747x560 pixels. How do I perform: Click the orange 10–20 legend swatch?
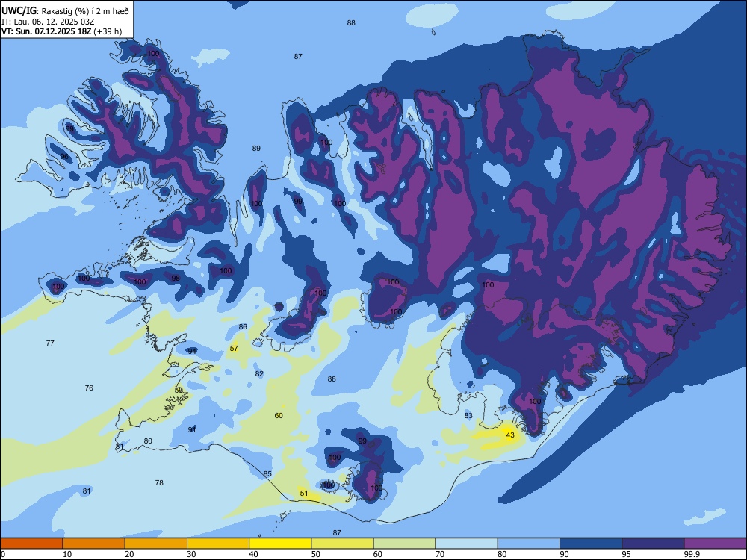click(x=94, y=544)
